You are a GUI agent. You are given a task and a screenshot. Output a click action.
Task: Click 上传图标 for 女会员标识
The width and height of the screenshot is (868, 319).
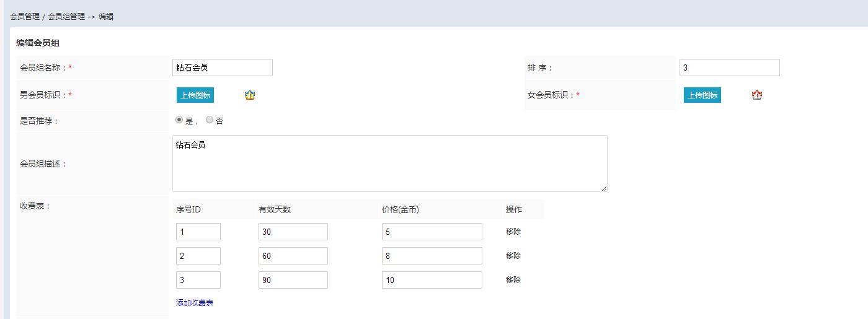(x=702, y=95)
